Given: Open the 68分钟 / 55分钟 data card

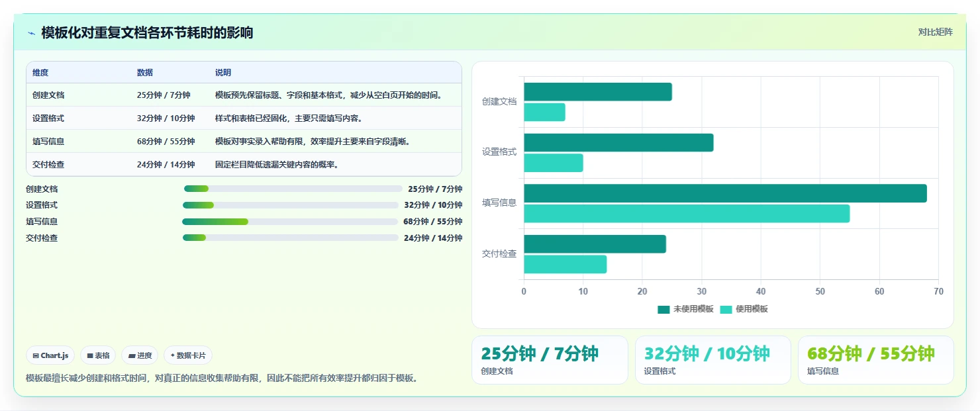Looking at the screenshot, I should pyautogui.click(x=875, y=360).
